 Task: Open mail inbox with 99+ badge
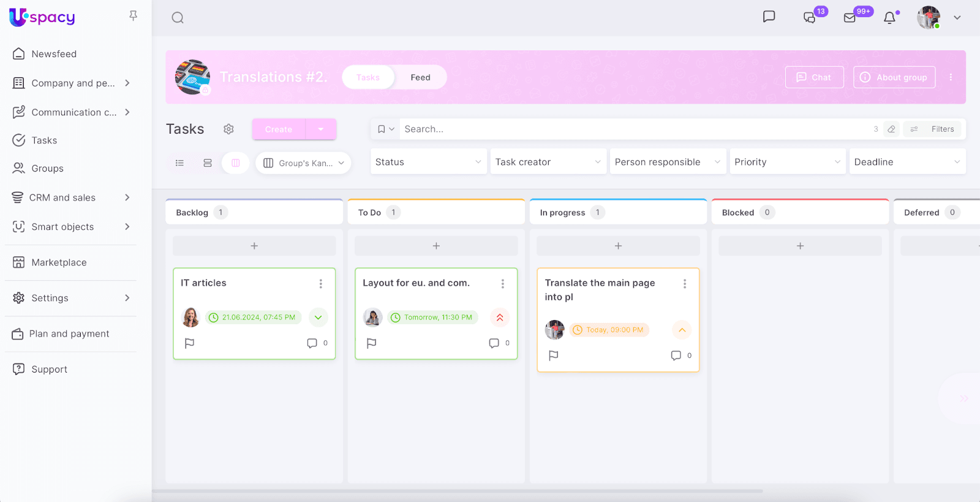point(850,18)
